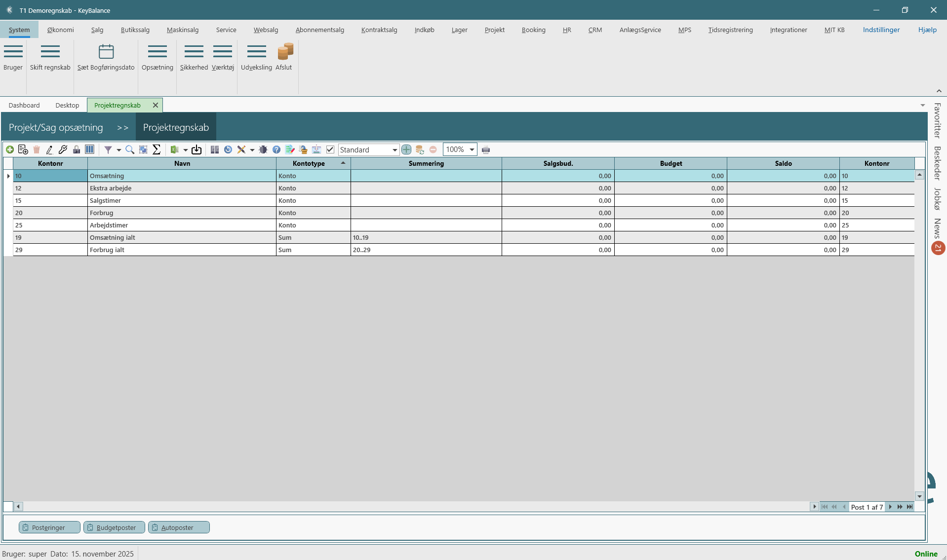Click the Budgetposter button
Viewport: 947px width, 560px height.
point(115,527)
